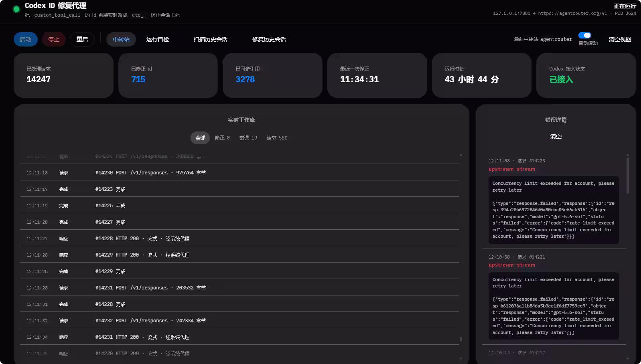Click the 启动 start button

[26, 39]
